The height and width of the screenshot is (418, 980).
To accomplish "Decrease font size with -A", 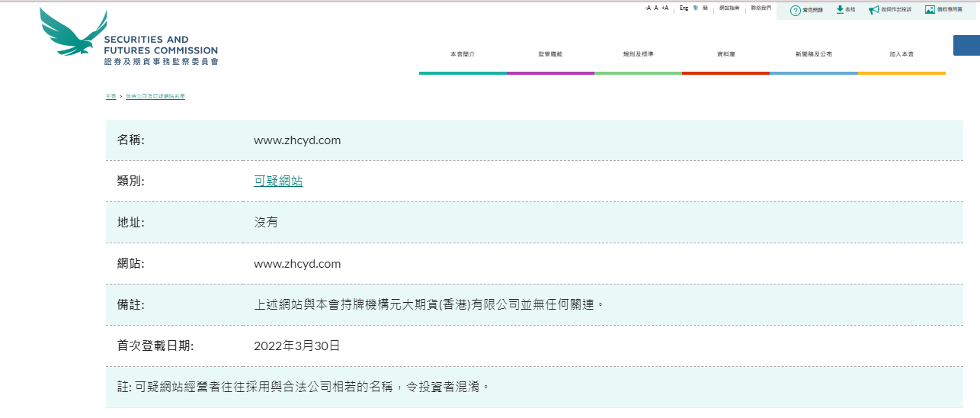I will [x=647, y=8].
